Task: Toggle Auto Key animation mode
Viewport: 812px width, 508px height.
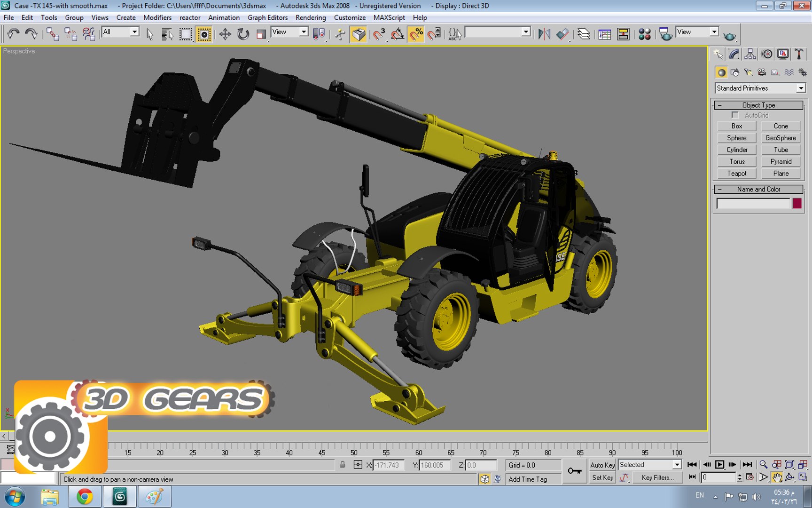Action: pos(602,465)
